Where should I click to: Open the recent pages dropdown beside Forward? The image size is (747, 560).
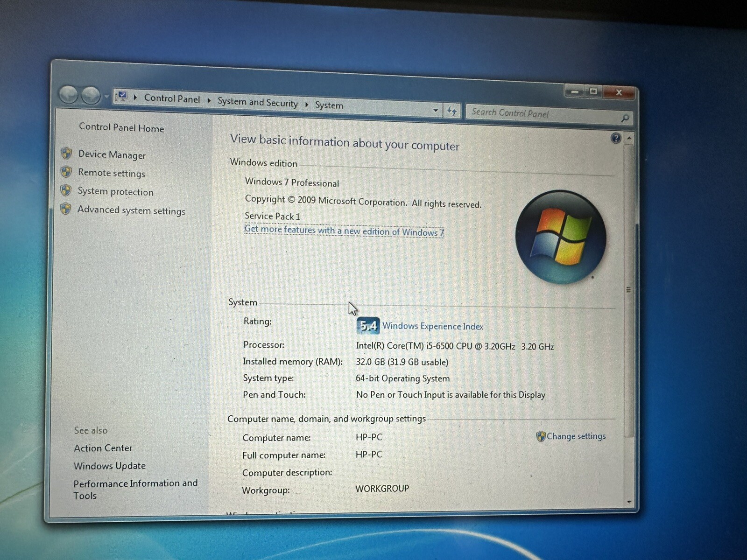pos(106,97)
